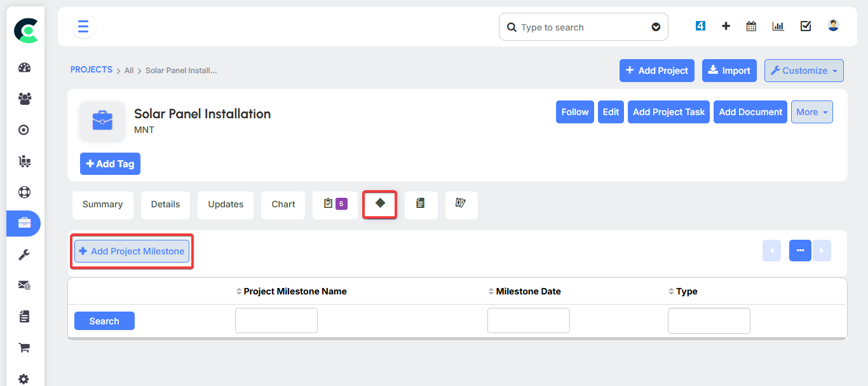Open the wrench tools icon in sidebar
The width and height of the screenshot is (868, 386).
[x=24, y=254]
